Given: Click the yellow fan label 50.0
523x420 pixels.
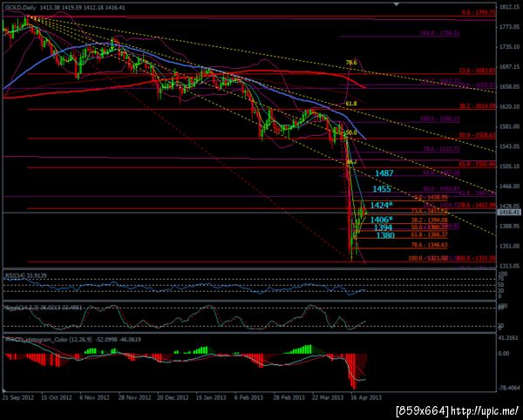Looking at the screenshot, I should click(x=351, y=132).
